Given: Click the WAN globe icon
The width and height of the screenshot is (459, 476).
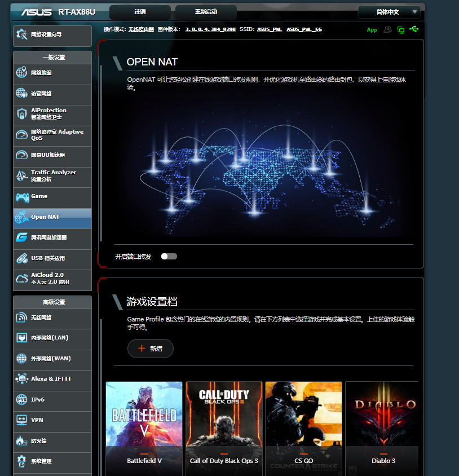Looking at the screenshot, I should tap(21, 358).
